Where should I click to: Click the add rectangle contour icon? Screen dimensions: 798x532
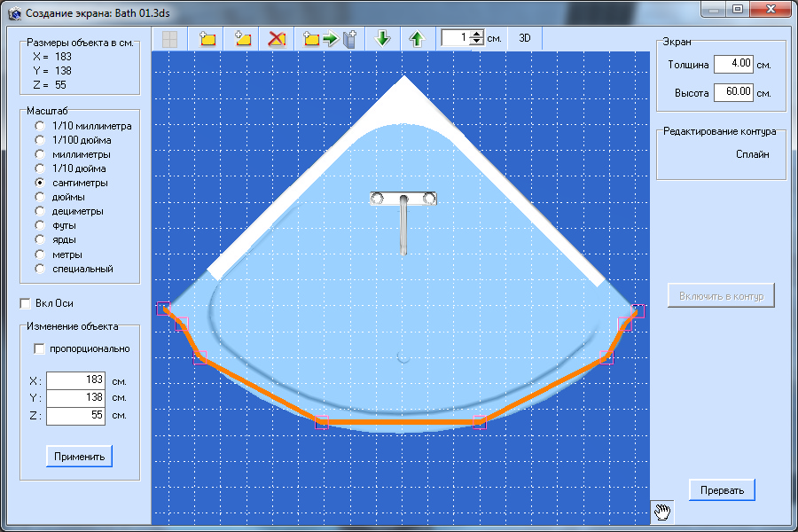(x=208, y=39)
